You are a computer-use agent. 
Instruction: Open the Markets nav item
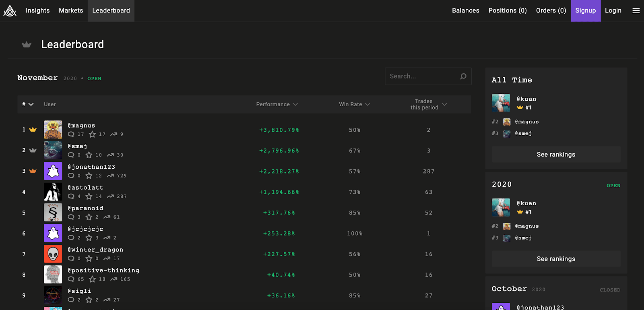click(x=71, y=10)
